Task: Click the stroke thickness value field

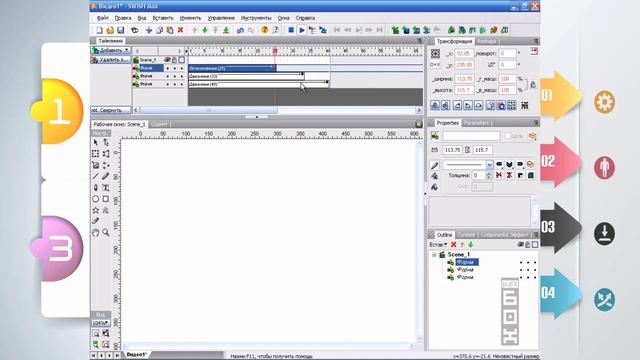Action: [478, 176]
